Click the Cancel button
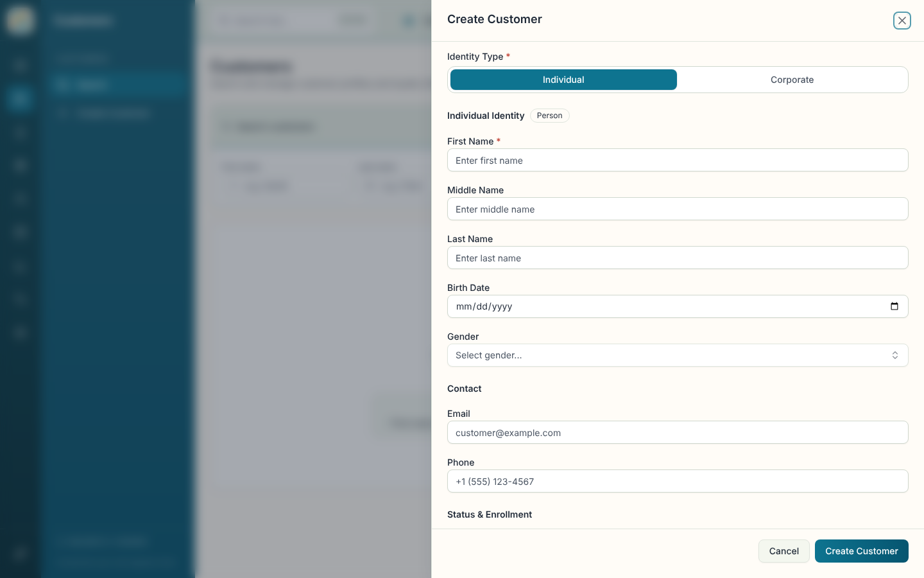 click(x=783, y=551)
